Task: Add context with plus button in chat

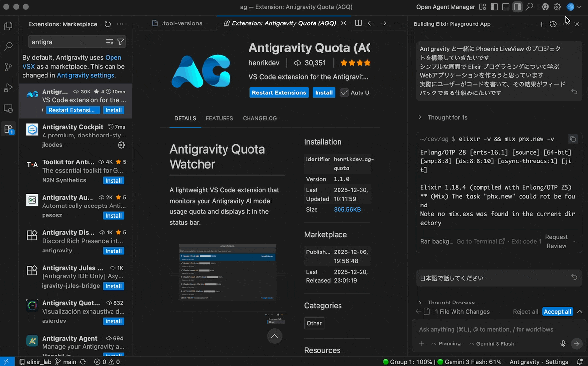Action: pos(421,344)
